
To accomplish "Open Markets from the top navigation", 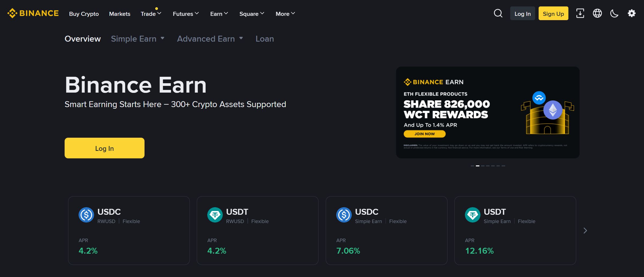I will [x=120, y=14].
